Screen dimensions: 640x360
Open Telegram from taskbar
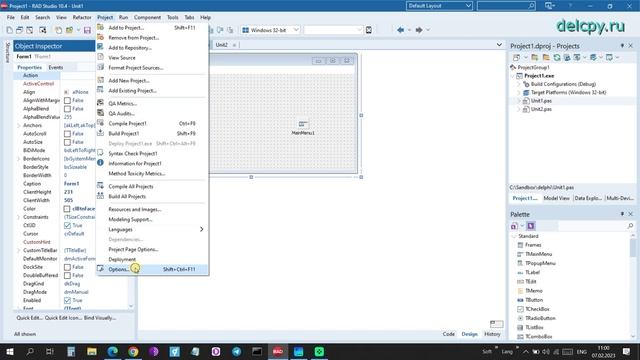(236, 351)
